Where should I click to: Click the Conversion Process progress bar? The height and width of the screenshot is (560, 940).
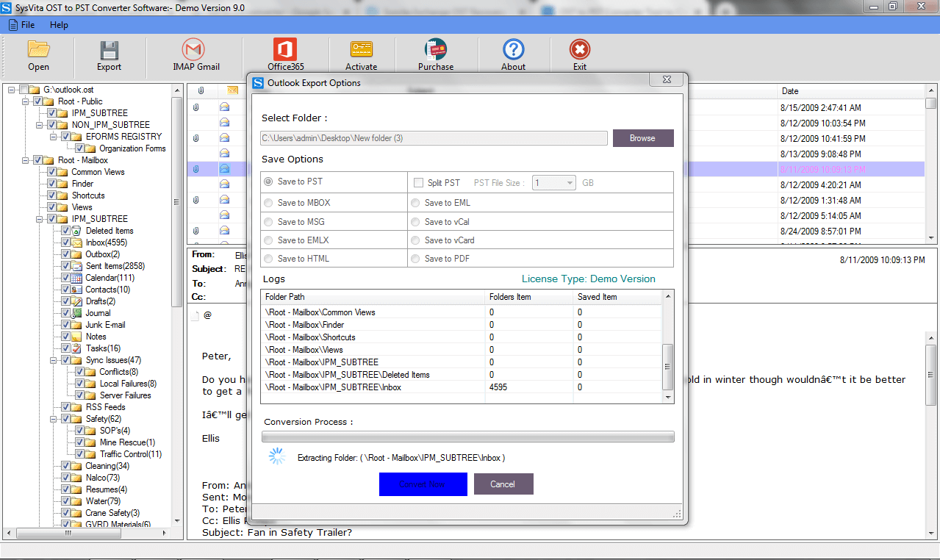click(467, 435)
